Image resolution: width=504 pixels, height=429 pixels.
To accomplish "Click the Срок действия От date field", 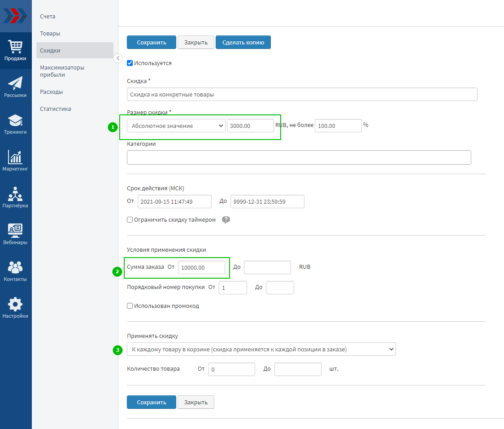I will click(174, 201).
